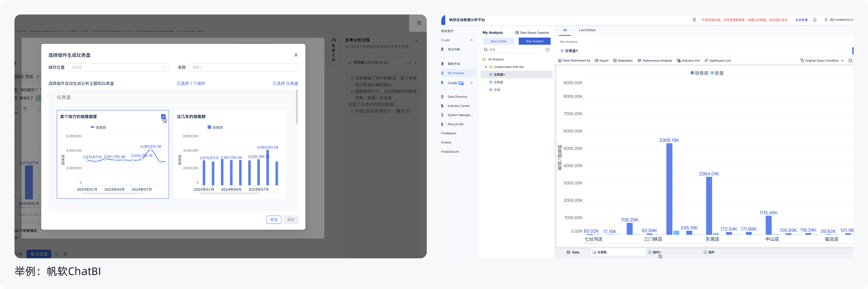Click the more options icon beside search

(x=547, y=50)
